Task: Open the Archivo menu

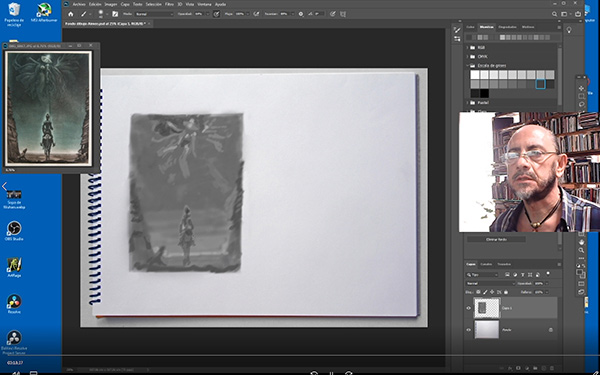Action: 79,4
